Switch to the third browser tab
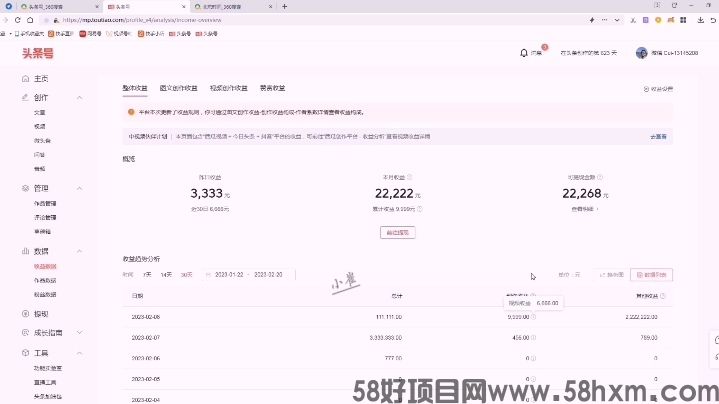The width and height of the screenshot is (719, 404). coord(233,6)
